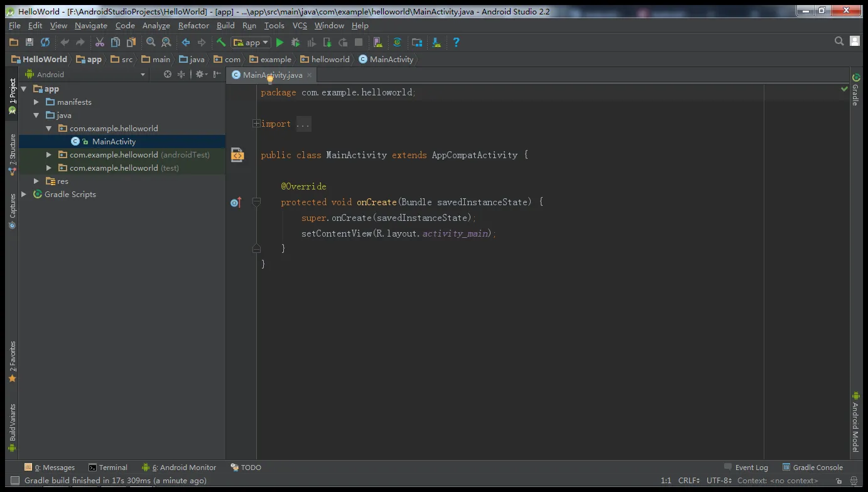
Task: Expand the Gradle Scripts node
Action: (24, 195)
